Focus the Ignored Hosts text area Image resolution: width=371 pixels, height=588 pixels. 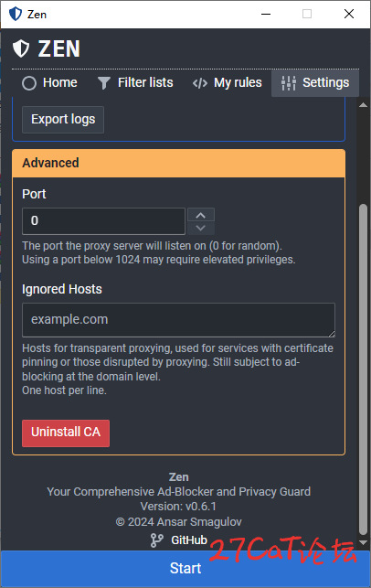[179, 320]
